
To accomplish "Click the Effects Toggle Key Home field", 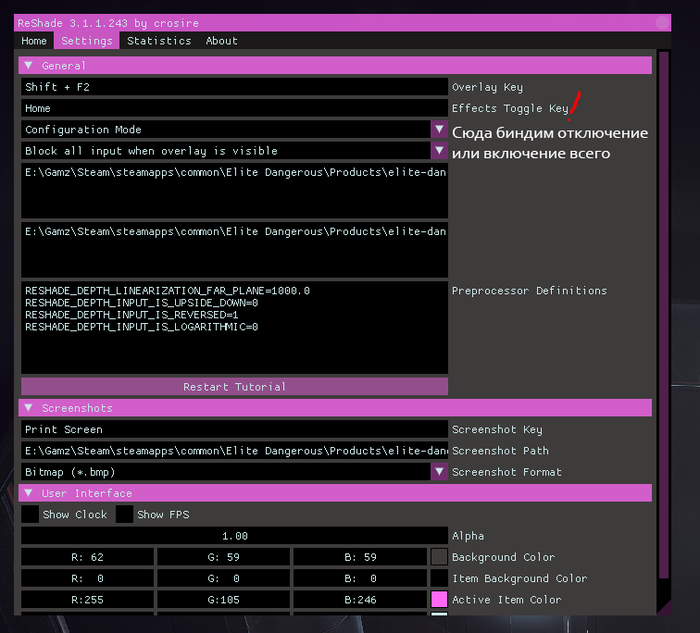I will 234,108.
